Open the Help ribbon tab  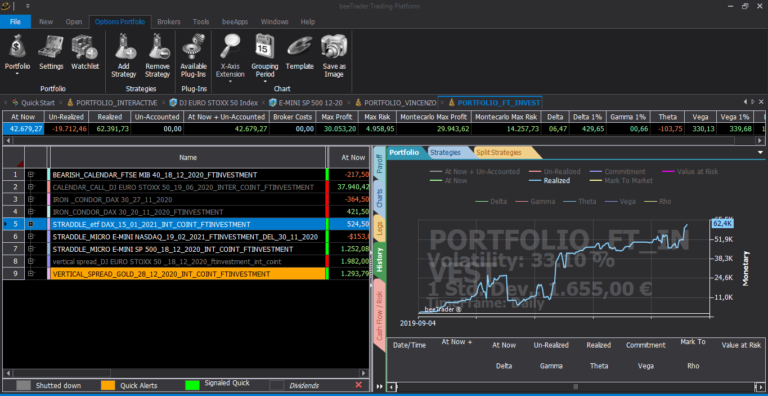(x=308, y=22)
